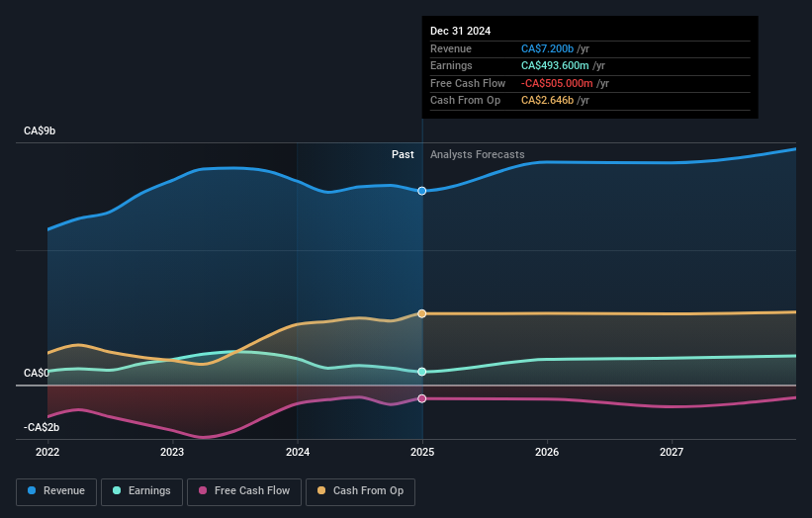
Task: Click the -CA$2b y-axis label
Action: 42,427
